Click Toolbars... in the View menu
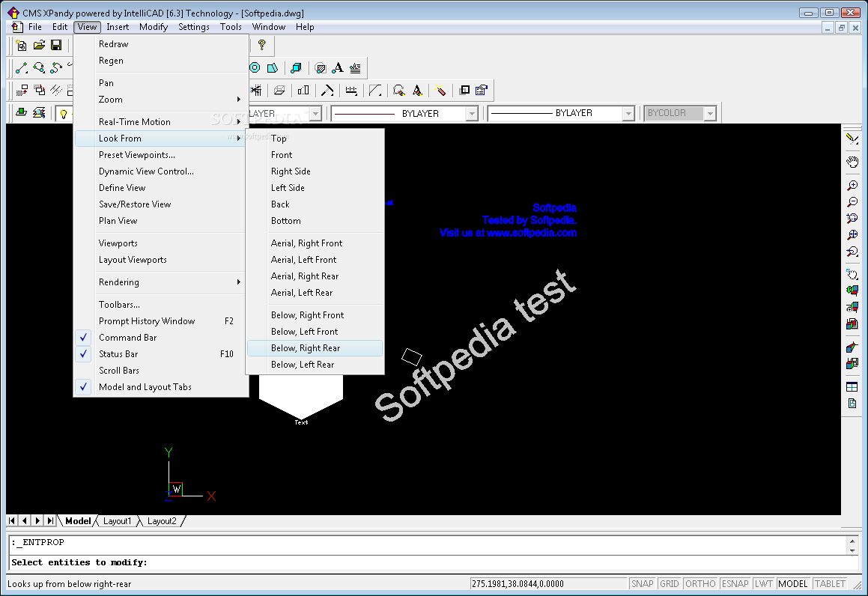 (x=160, y=304)
